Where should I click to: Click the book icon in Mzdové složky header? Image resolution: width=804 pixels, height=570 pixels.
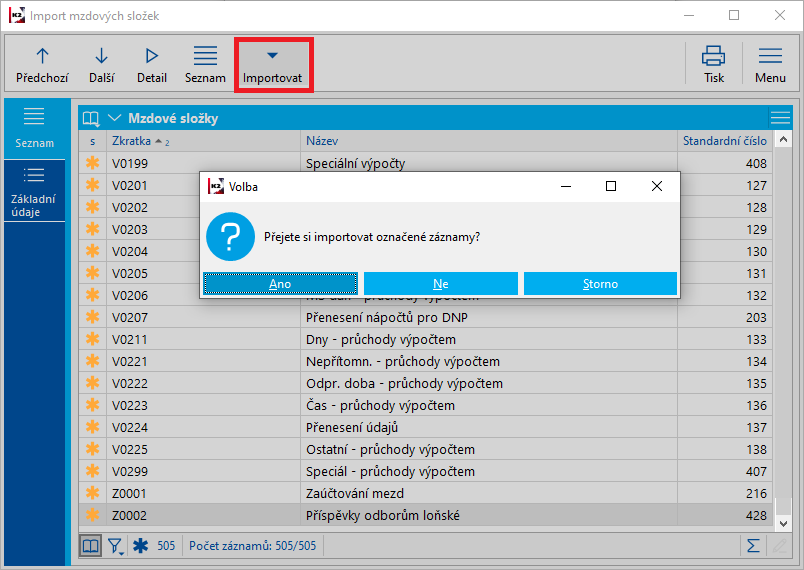pos(91,118)
